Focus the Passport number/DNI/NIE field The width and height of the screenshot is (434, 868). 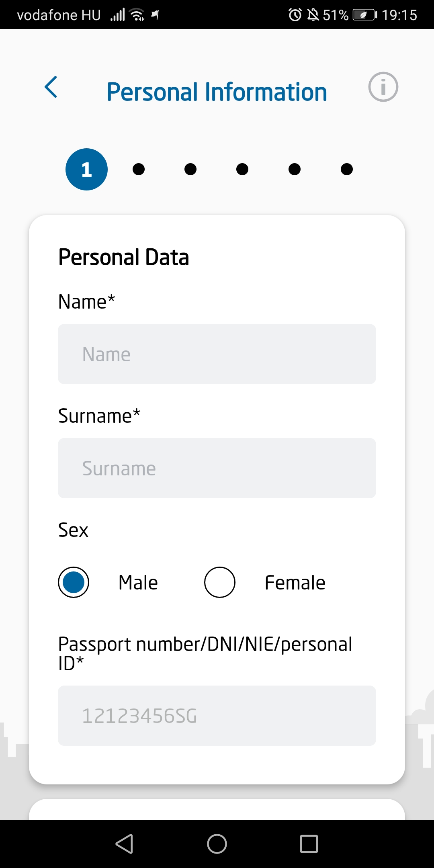tap(217, 716)
